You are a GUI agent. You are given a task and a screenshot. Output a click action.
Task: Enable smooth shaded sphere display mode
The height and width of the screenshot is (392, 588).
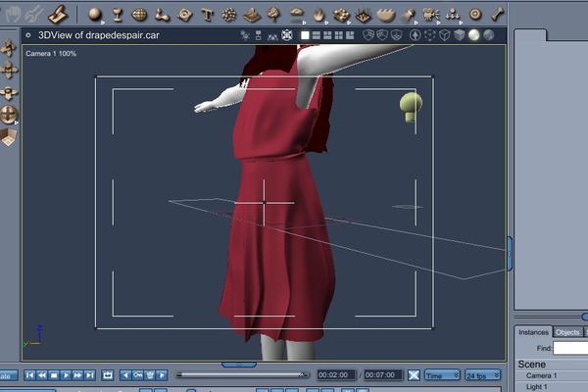(474, 35)
